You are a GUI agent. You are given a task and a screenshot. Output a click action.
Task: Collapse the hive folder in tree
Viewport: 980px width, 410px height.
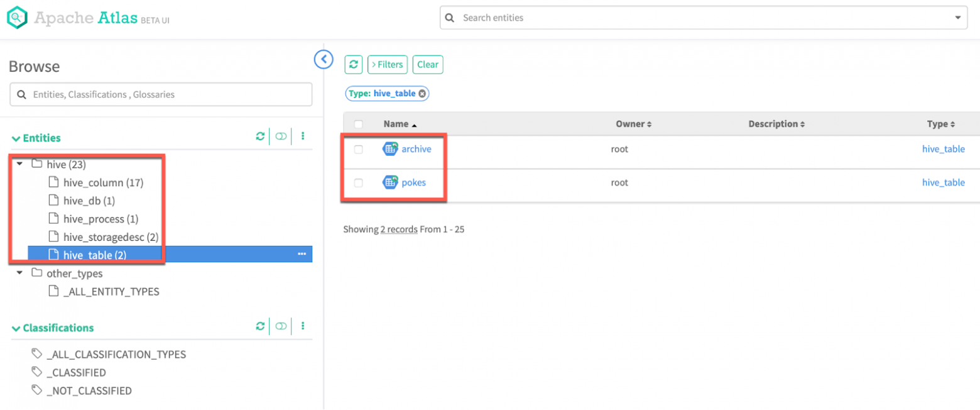coord(19,164)
